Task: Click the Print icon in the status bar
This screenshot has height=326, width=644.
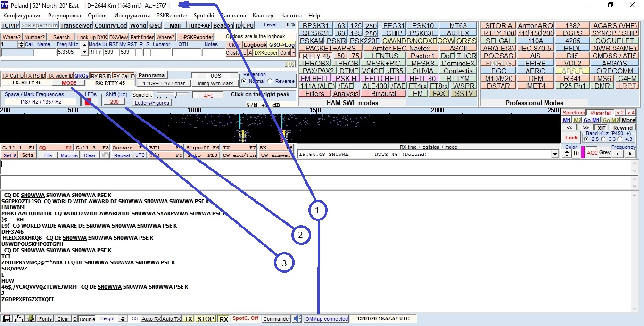Action: [x=18, y=318]
